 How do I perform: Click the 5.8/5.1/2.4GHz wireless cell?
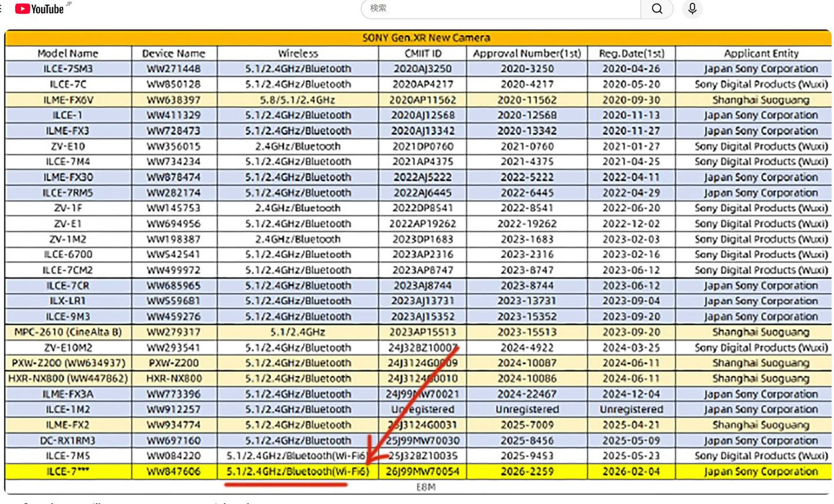298,100
